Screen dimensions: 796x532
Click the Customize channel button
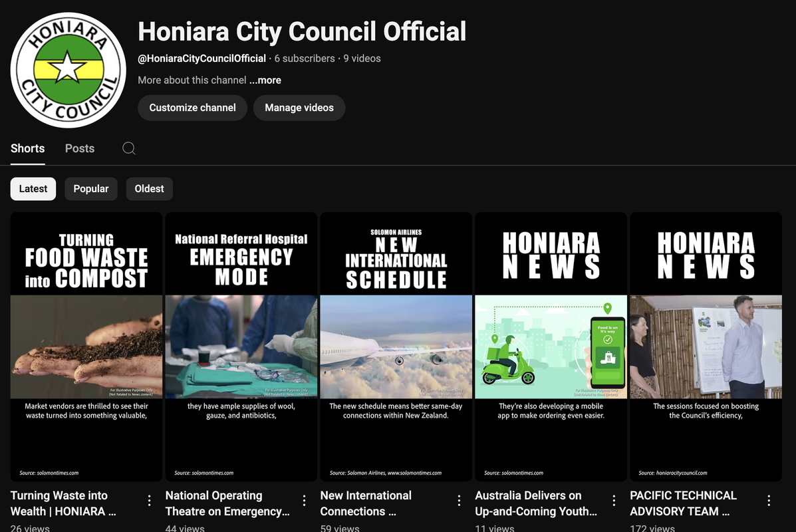pyautogui.click(x=192, y=108)
